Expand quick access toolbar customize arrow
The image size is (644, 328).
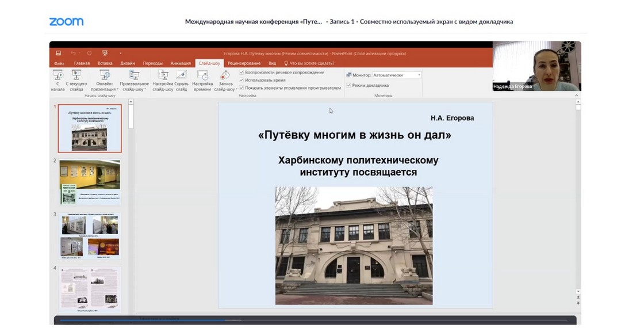120,54
